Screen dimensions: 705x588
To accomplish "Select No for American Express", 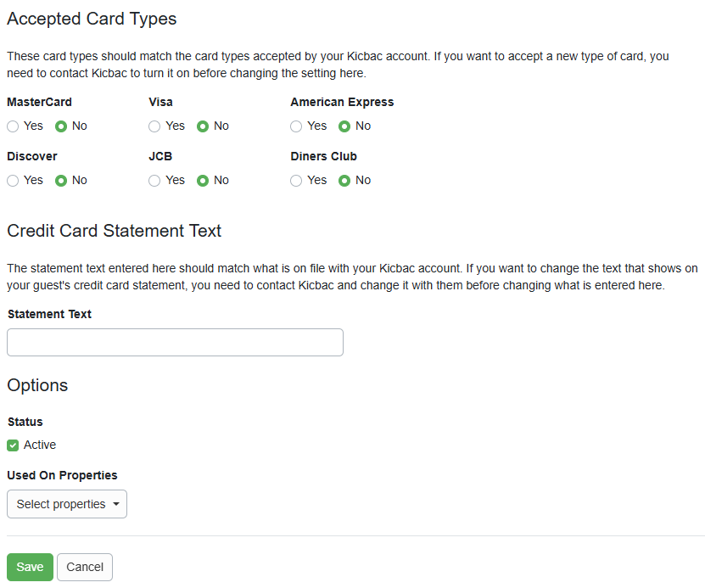I will click(x=343, y=126).
